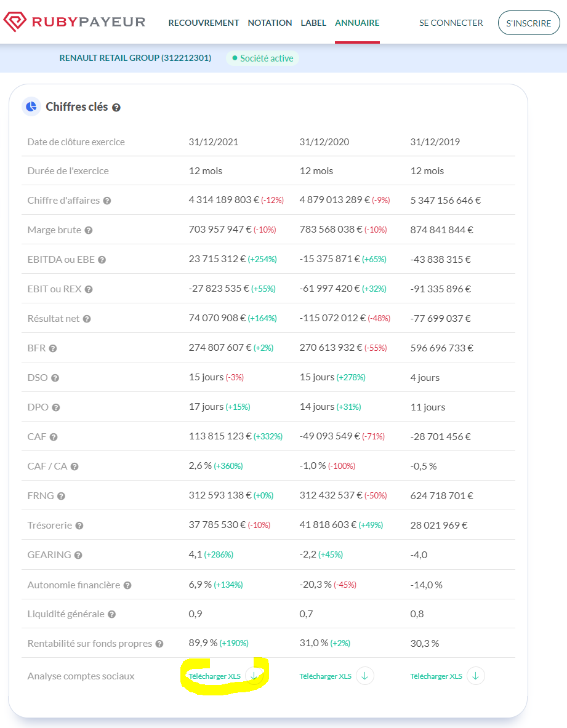Click Marge brute value 874 841 844 €
The height and width of the screenshot is (728, 567).
(x=441, y=230)
